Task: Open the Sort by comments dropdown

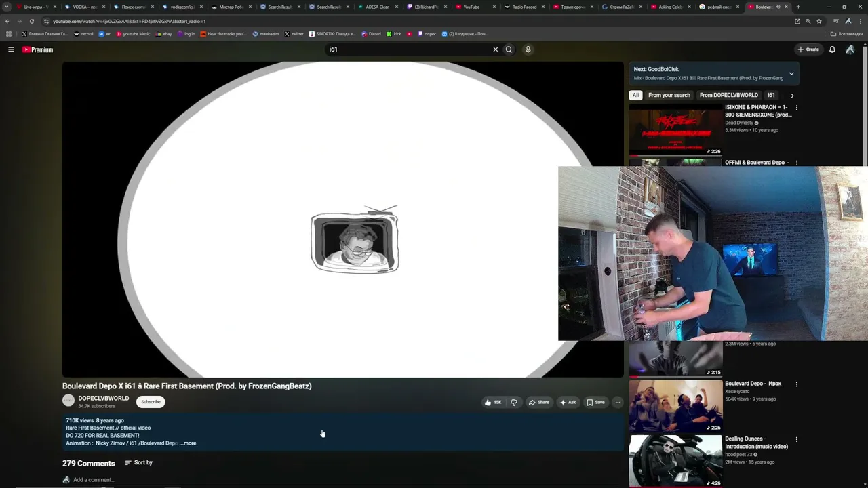Action: [139, 462]
